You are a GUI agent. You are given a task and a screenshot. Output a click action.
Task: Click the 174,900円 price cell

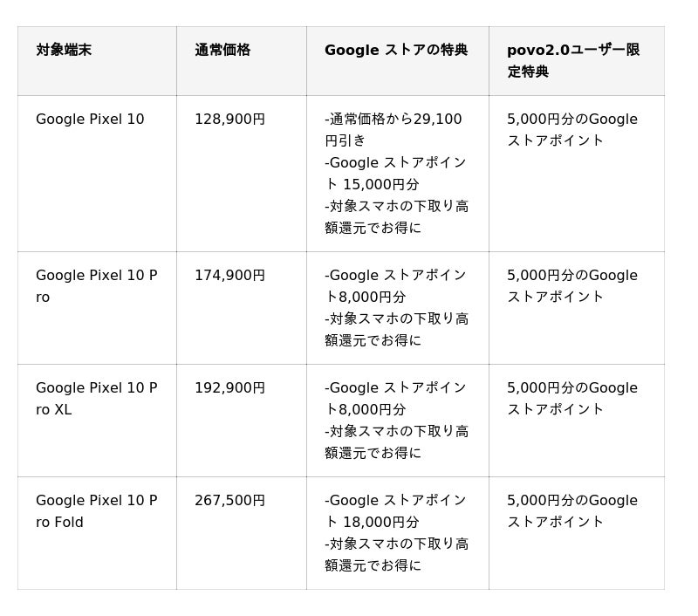(229, 276)
